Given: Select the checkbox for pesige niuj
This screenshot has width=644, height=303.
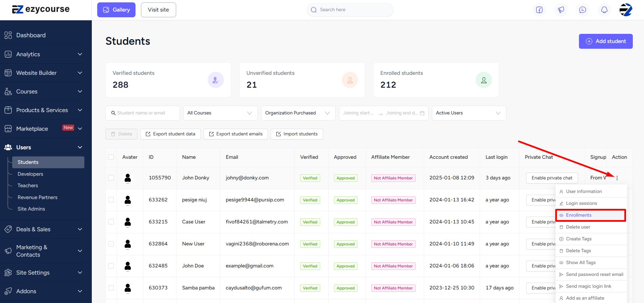Looking at the screenshot, I should tap(111, 200).
